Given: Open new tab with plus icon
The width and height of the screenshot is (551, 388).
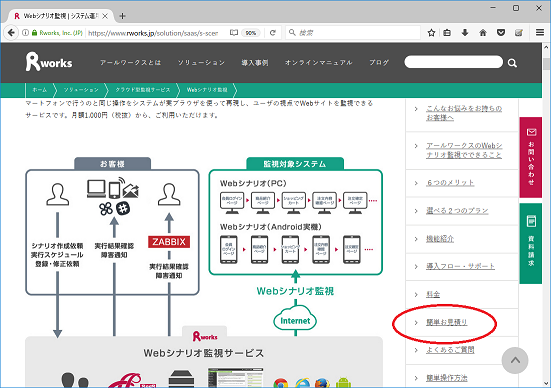Looking at the screenshot, I should pyautogui.click(x=122, y=16).
